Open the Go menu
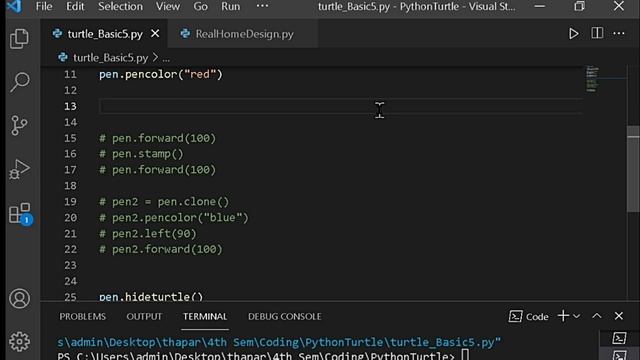This screenshot has height=360, width=640. (x=200, y=7)
